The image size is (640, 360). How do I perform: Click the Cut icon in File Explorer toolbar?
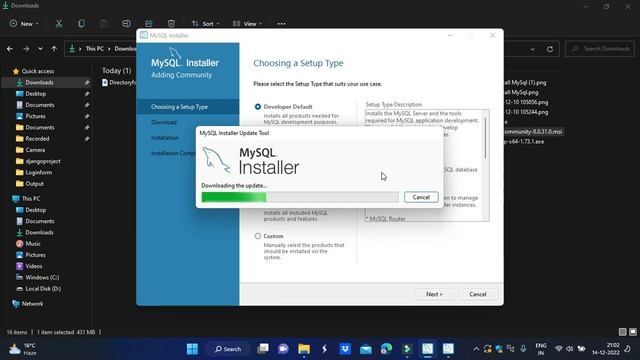pyautogui.click(x=59, y=24)
